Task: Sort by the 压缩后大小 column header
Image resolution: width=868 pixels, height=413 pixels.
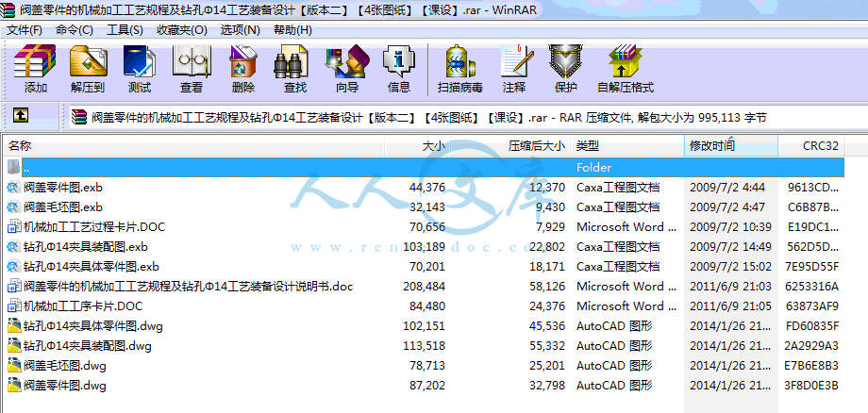Action: click(509, 146)
